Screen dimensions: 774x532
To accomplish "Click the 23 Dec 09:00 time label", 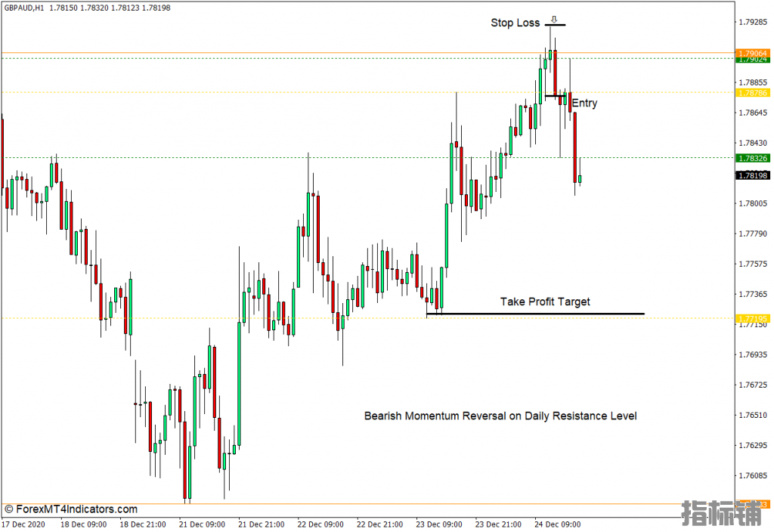I will point(439,524).
